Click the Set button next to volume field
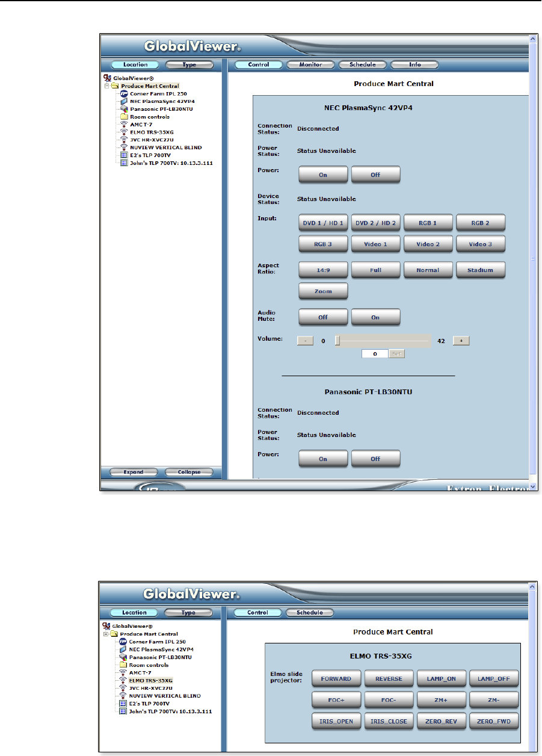The width and height of the screenshot is (542, 756). pos(397,354)
